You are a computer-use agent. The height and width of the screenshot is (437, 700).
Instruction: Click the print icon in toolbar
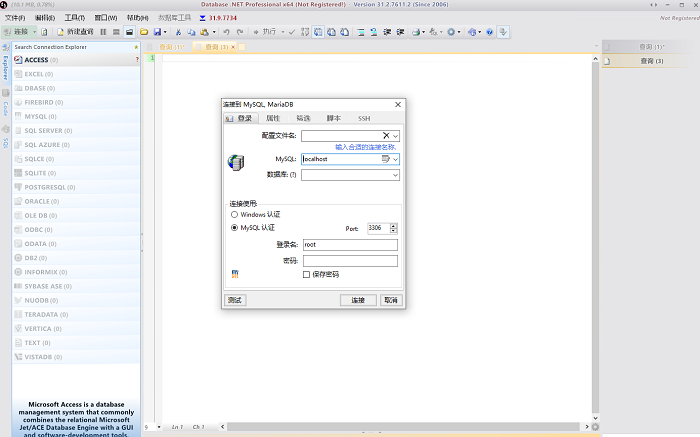coord(416,32)
